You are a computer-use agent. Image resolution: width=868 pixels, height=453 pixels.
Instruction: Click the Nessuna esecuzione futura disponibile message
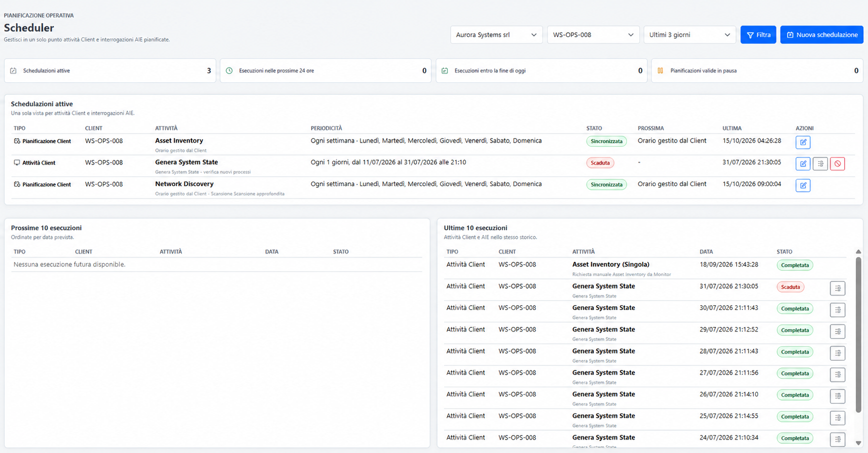[x=69, y=264]
